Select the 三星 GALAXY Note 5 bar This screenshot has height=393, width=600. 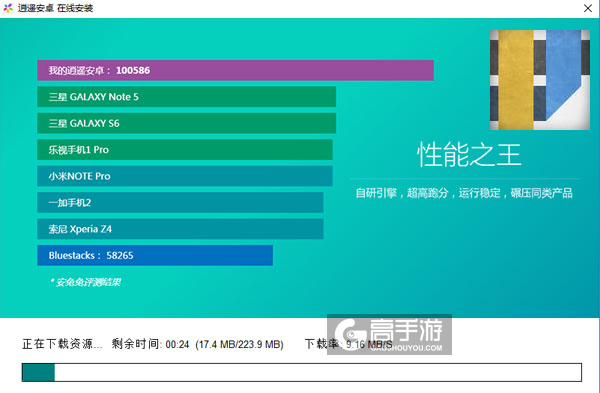click(186, 97)
